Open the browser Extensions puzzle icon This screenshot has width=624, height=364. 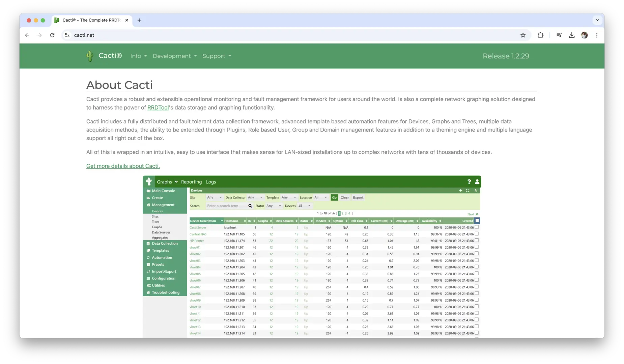click(540, 35)
